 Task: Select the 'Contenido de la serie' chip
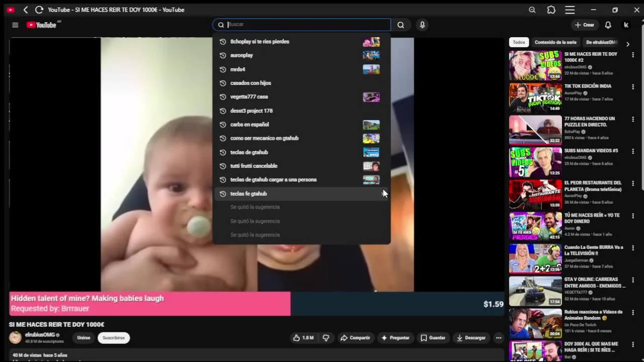point(555,42)
